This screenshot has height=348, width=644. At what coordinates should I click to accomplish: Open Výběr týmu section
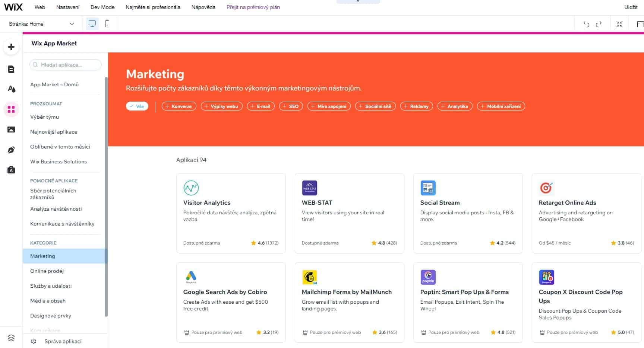pyautogui.click(x=44, y=117)
